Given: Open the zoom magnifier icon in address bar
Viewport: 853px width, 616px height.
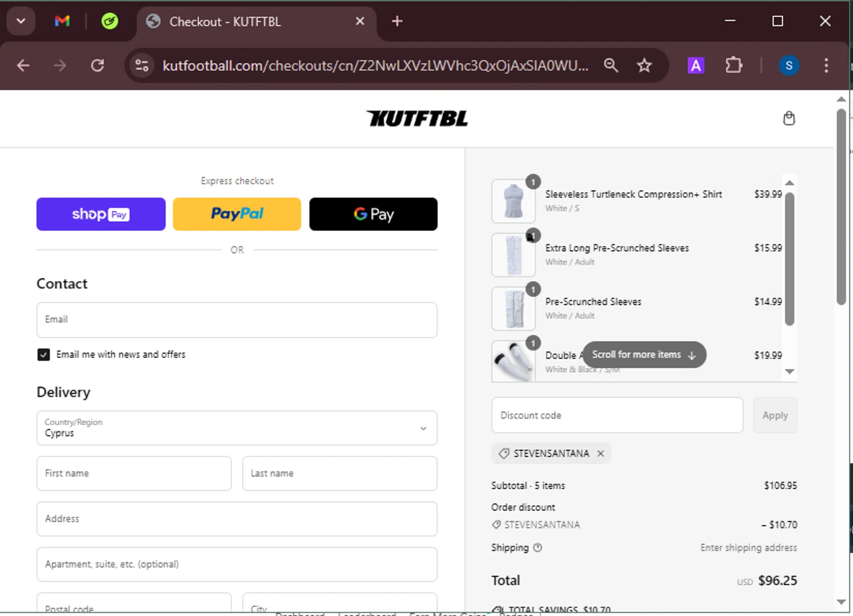Looking at the screenshot, I should tap(611, 66).
